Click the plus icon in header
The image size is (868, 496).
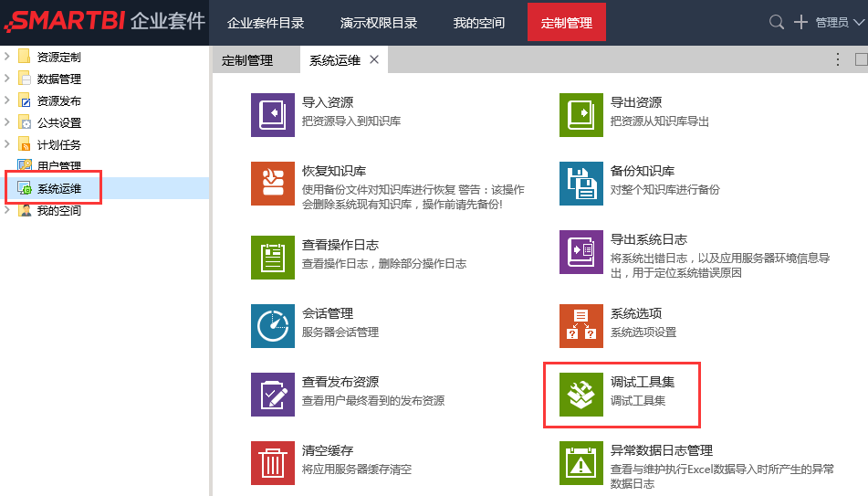(800, 22)
